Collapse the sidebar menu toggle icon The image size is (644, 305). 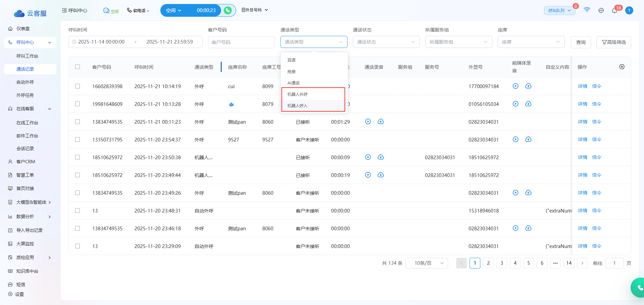tap(64, 10)
